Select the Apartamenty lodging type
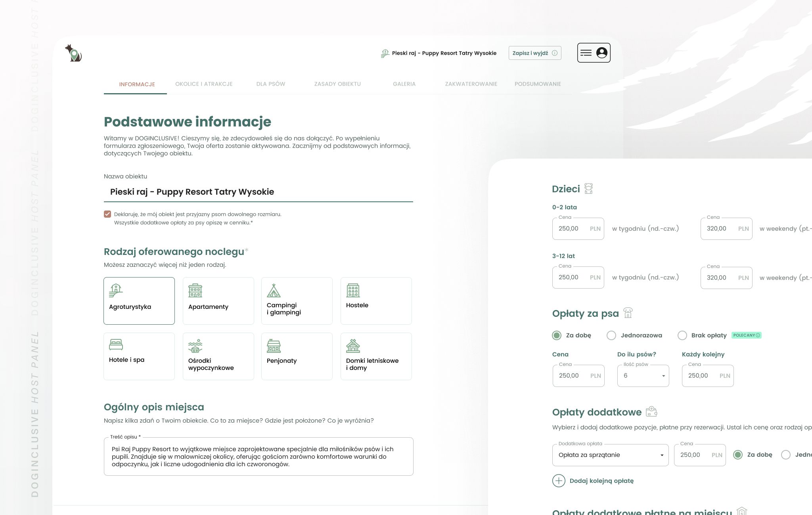 (218, 301)
